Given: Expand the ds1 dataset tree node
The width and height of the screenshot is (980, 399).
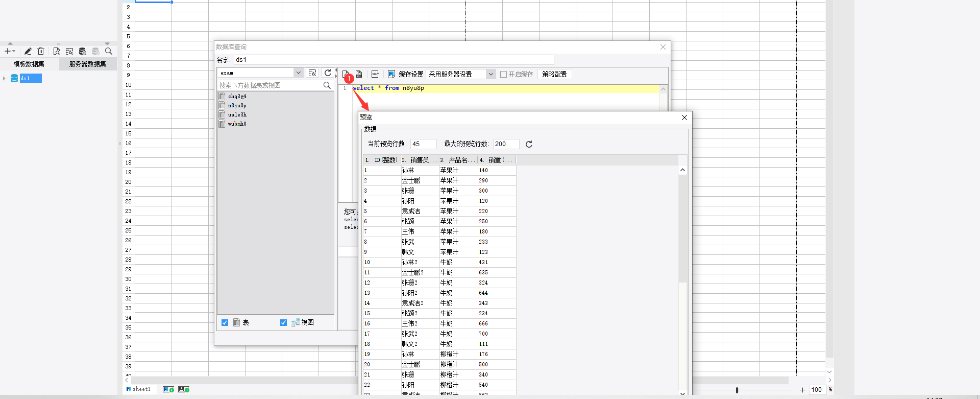Looking at the screenshot, I should 4,78.
